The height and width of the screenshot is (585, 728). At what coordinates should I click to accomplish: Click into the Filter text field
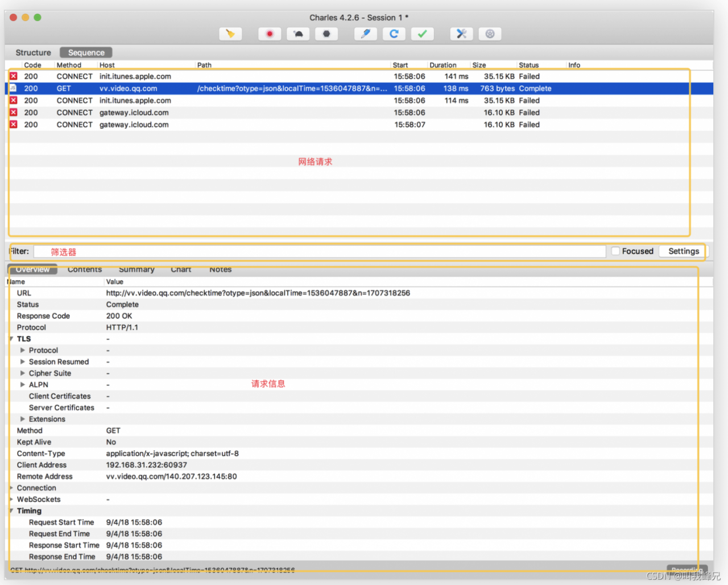318,251
